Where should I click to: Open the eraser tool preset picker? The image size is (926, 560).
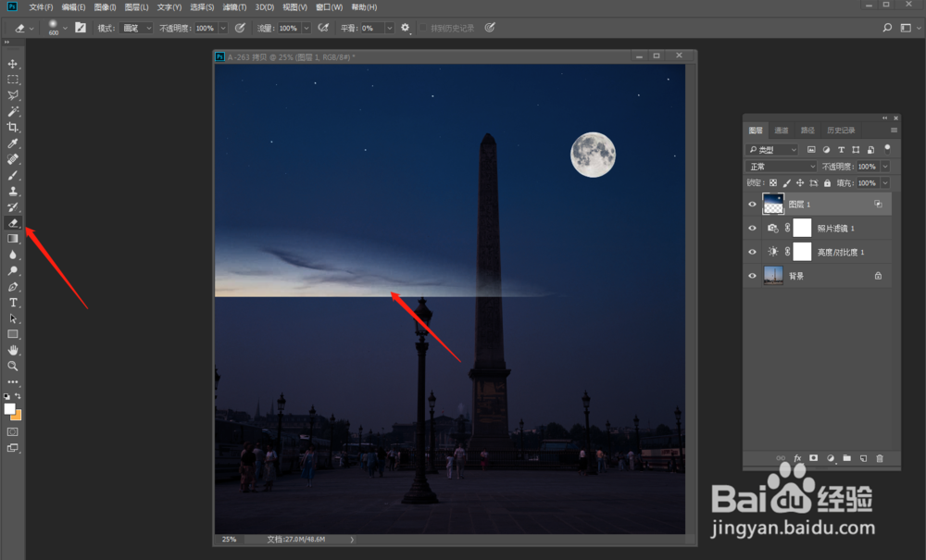24,28
